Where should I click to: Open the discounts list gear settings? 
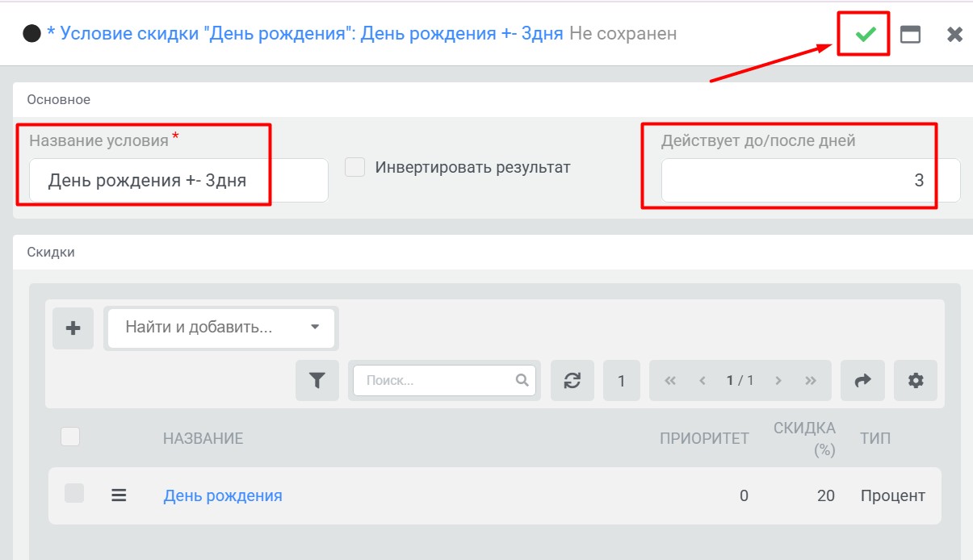pos(916,381)
